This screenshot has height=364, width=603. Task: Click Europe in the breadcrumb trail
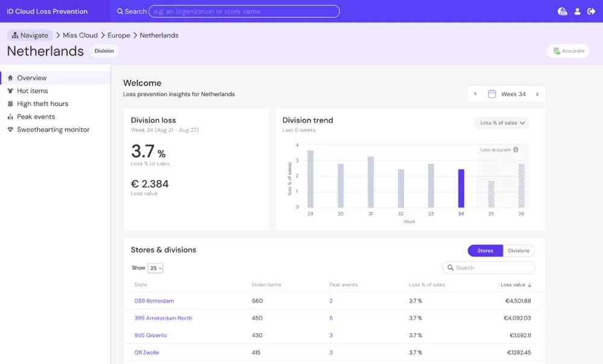tap(119, 36)
